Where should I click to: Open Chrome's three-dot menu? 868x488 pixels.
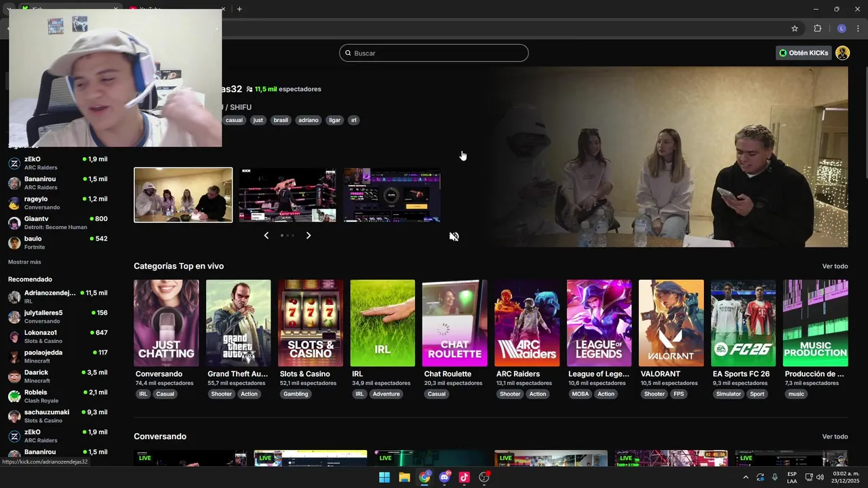859,28
